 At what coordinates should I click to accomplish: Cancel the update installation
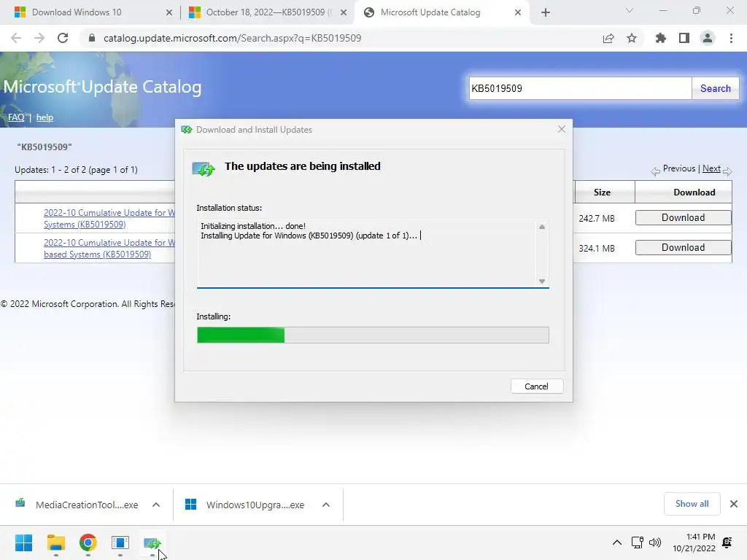(x=536, y=386)
